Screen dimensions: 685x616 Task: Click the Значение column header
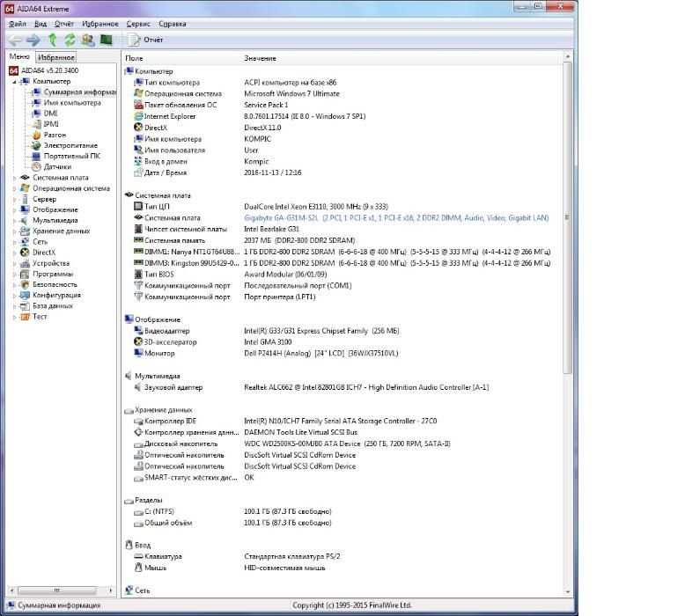(x=260, y=58)
